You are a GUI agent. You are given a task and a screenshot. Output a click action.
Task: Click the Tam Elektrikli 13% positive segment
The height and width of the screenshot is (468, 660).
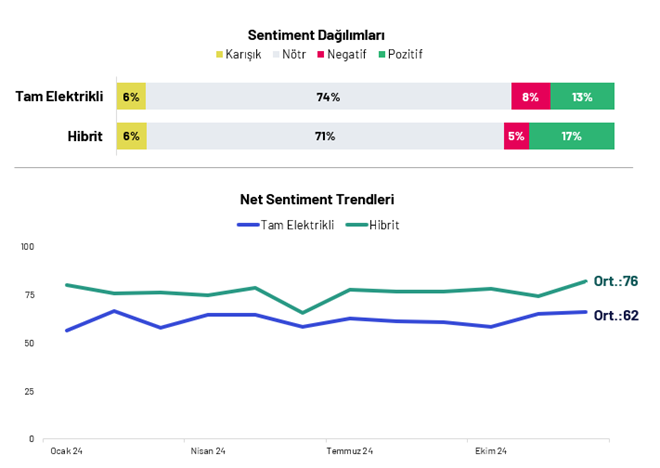pos(582,97)
